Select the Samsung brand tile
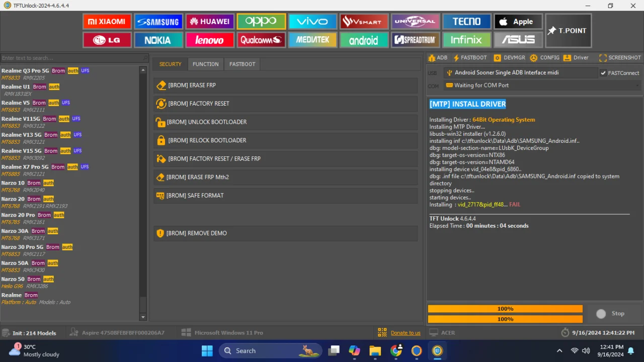This screenshot has width=644, height=362. tap(158, 22)
